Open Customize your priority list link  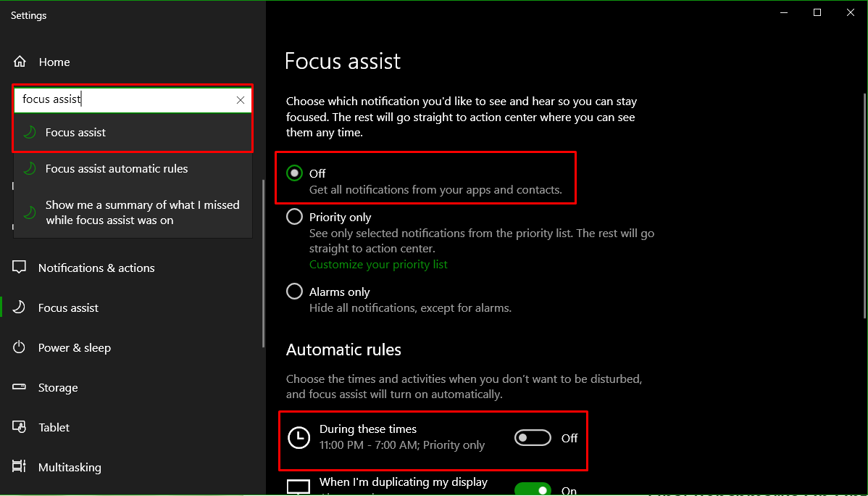coord(378,265)
